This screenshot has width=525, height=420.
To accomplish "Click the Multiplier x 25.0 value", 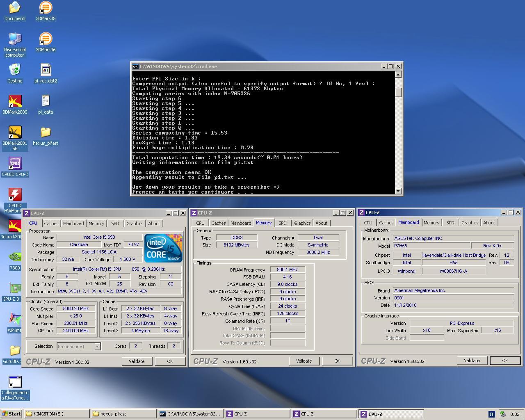I will [x=76, y=316].
